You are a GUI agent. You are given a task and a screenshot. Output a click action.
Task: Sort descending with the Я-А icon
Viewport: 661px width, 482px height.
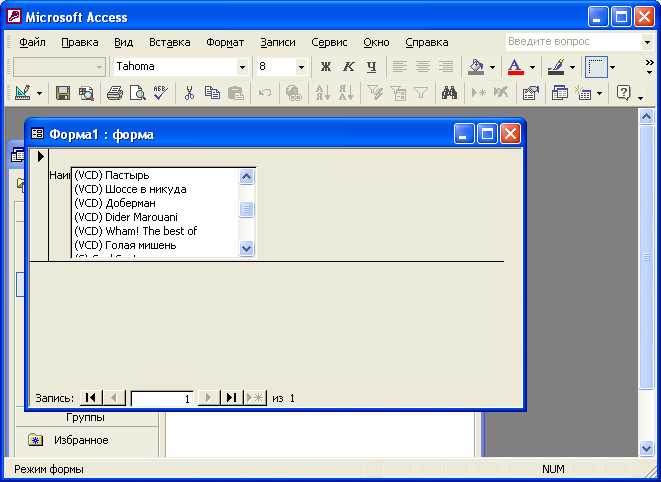coord(346,93)
